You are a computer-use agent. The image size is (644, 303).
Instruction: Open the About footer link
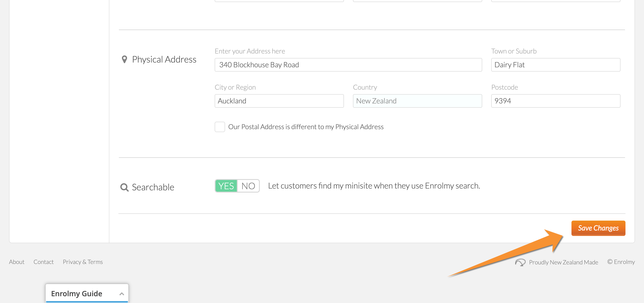(x=16, y=262)
